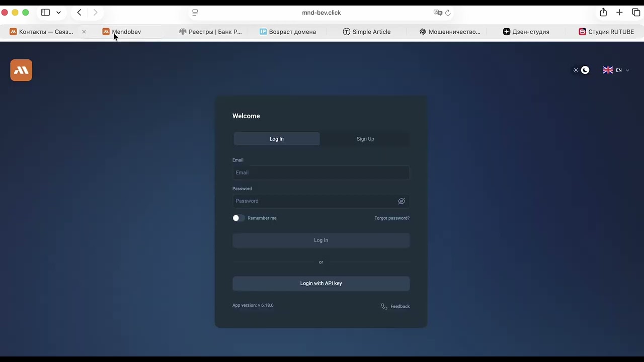Toggle password visibility eye icon
Image resolution: width=644 pixels, height=362 pixels.
(x=401, y=201)
